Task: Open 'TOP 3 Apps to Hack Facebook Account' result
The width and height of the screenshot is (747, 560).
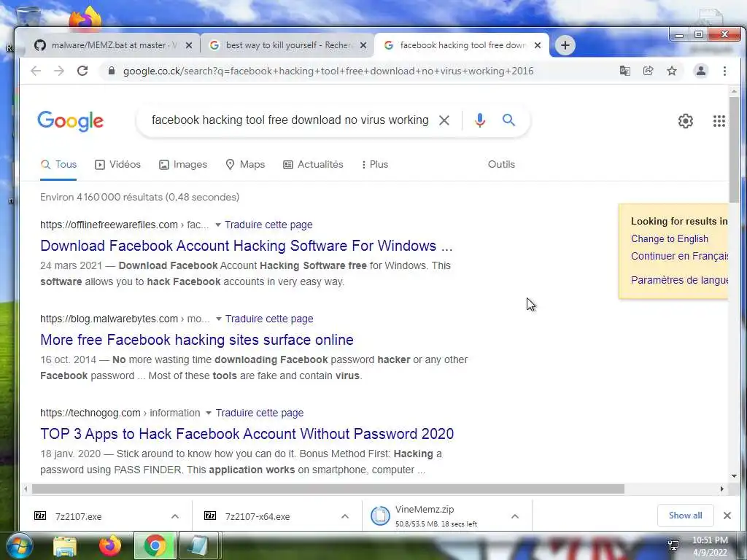Action: [247, 434]
